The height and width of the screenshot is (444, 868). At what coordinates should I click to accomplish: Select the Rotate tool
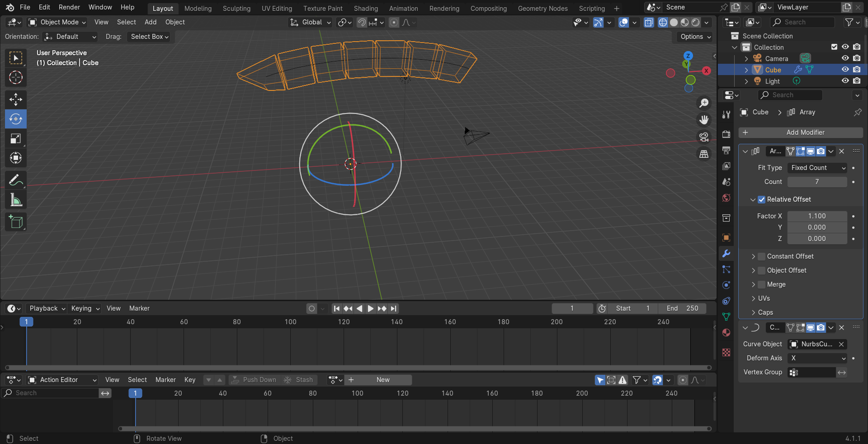16,119
